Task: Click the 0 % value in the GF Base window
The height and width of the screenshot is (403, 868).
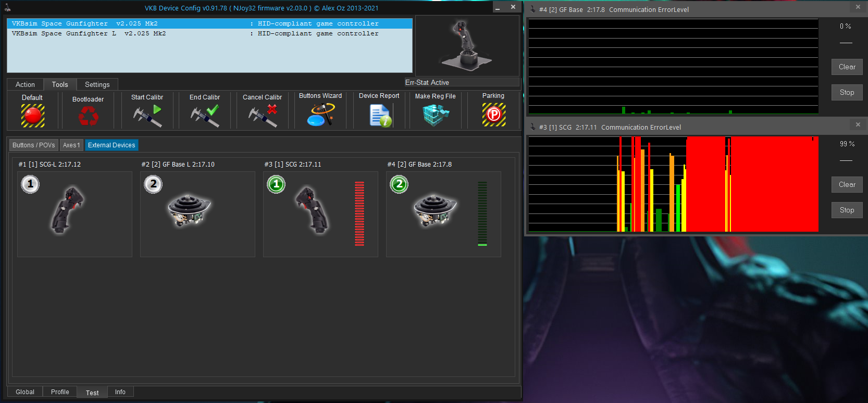Action: pyautogui.click(x=846, y=26)
